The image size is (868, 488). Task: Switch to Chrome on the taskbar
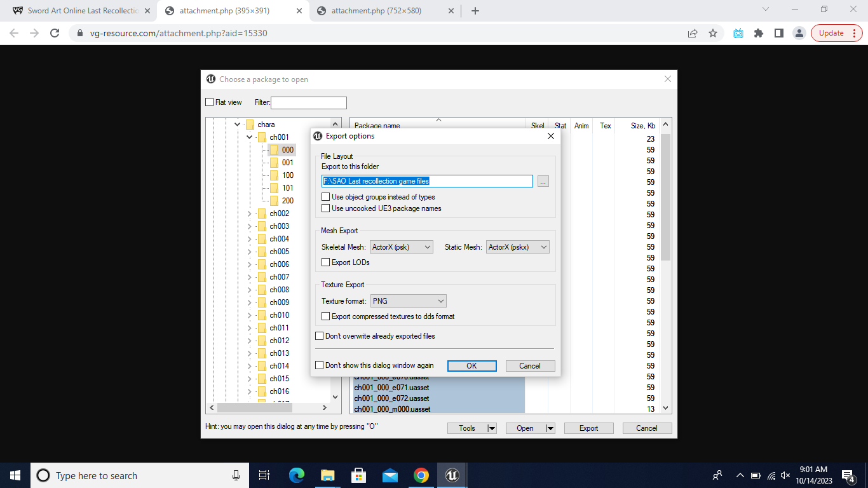click(421, 475)
